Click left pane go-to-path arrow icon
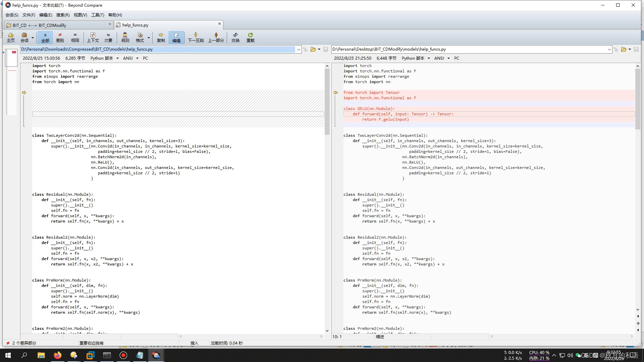The height and width of the screenshot is (362, 644). 305,50
